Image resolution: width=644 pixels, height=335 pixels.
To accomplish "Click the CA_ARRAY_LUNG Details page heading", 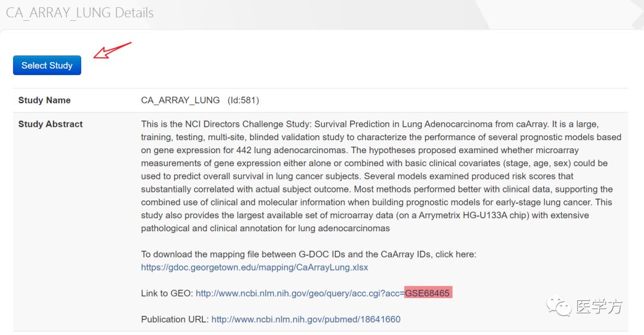I will click(x=80, y=13).
